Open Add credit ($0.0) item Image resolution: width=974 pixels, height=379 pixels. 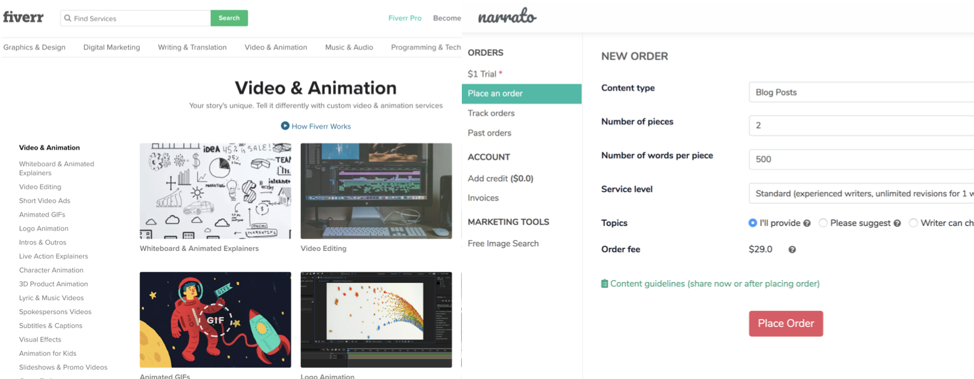[x=500, y=178]
